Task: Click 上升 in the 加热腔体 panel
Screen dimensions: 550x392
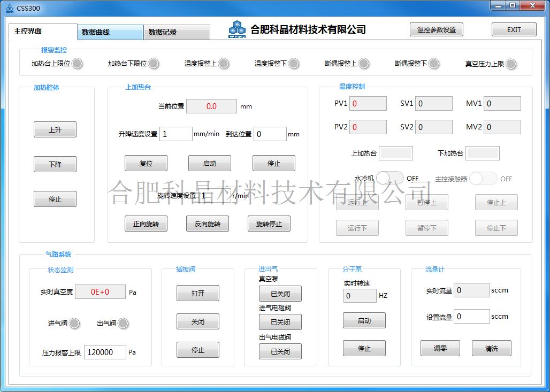Action: click(55, 129)
